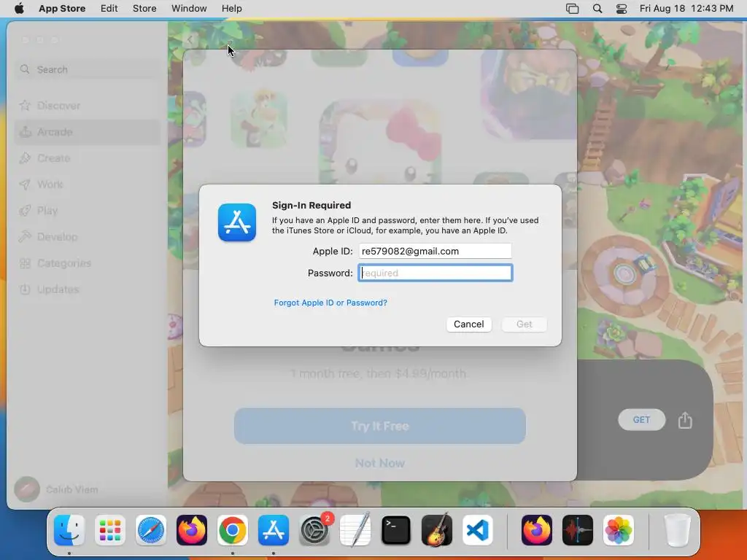Focus the Password field
This screenshot has height=560, width=747.
click(x=435, y=273)
